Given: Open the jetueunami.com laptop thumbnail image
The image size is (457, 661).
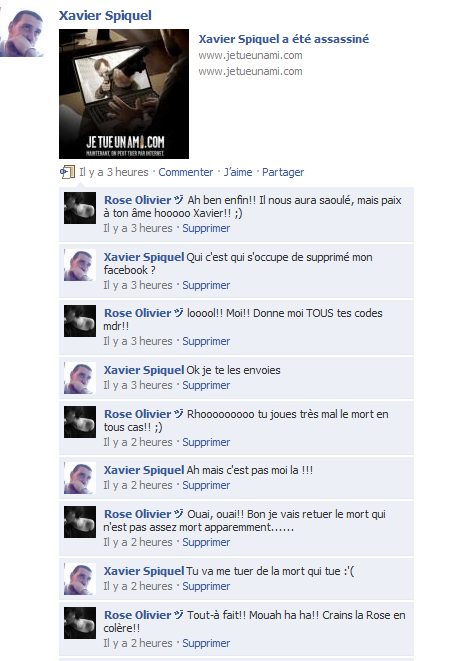Looking at the screenshot, I should pyautogui.click(x=124, y=94).
